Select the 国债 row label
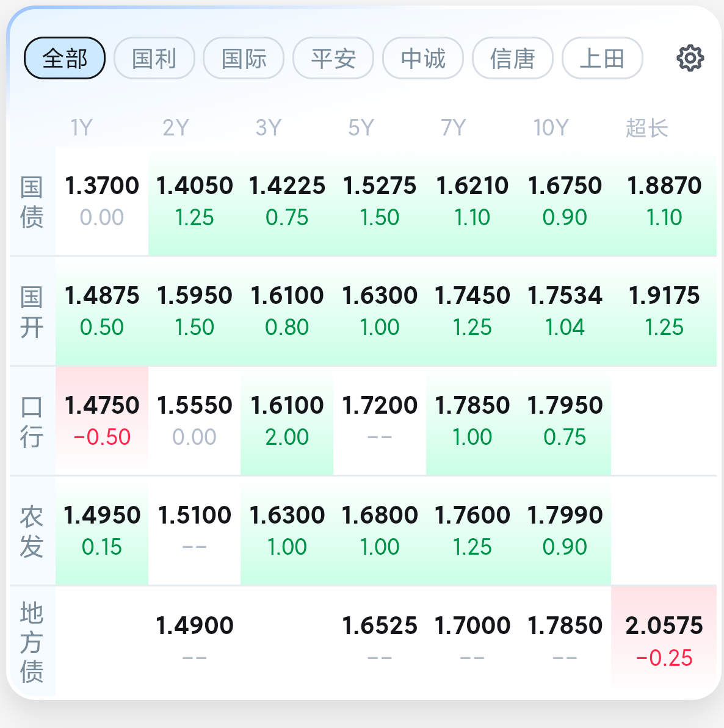724x728 pixels. [x=32, y=202]
